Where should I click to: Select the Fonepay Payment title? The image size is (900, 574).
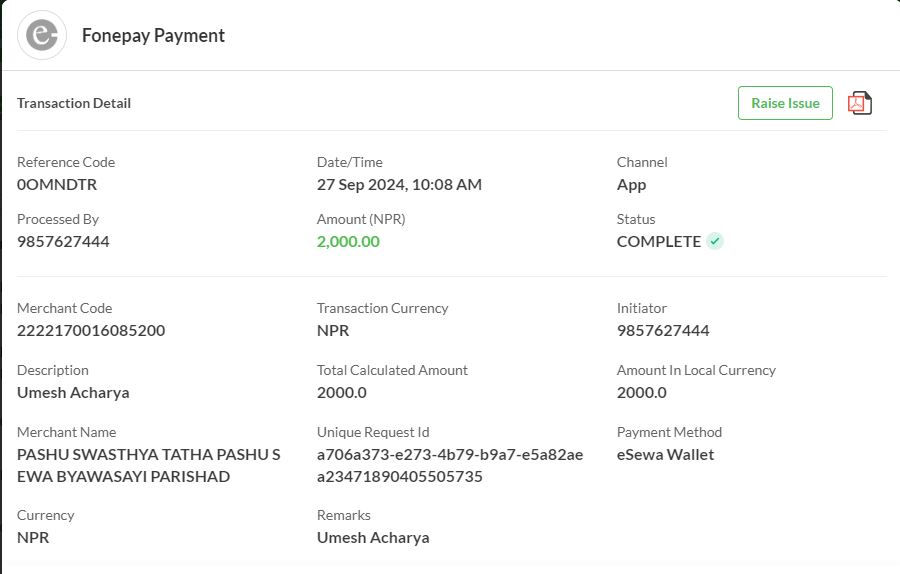click(x=153, y=36)
